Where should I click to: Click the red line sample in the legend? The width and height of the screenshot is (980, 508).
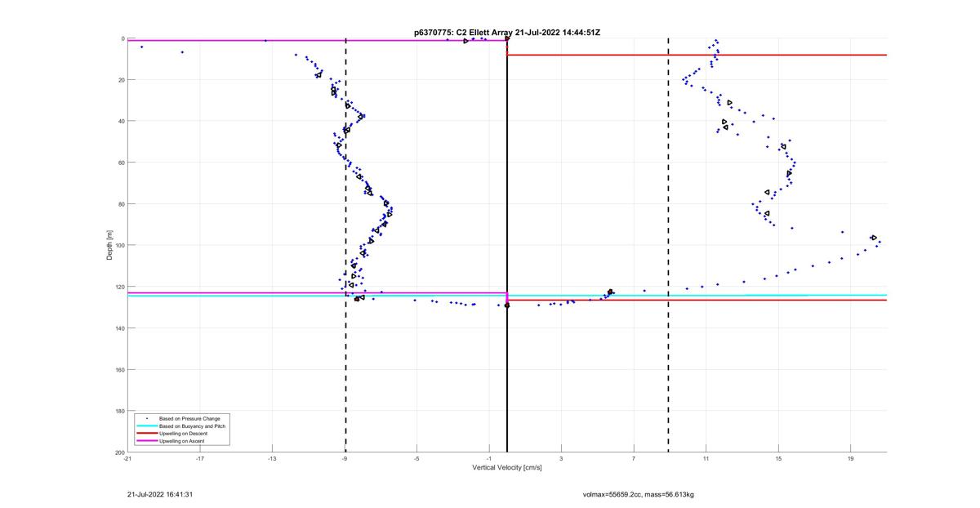tap(145, 434)
